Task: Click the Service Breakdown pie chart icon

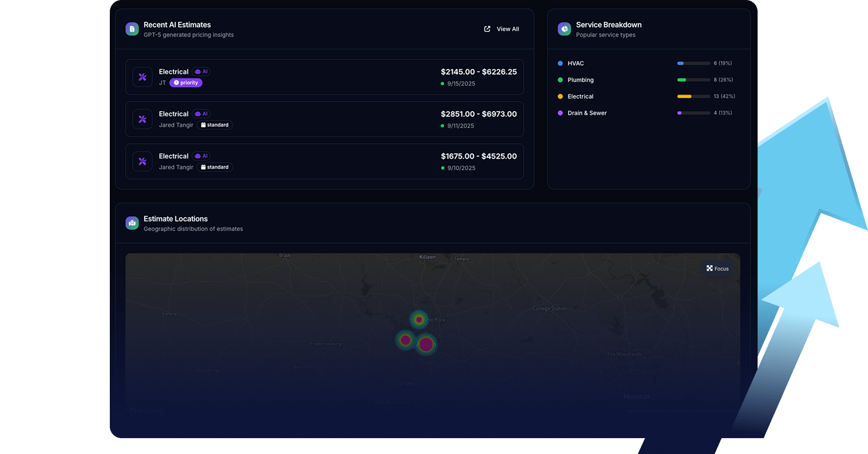Action: click(564, 29)
